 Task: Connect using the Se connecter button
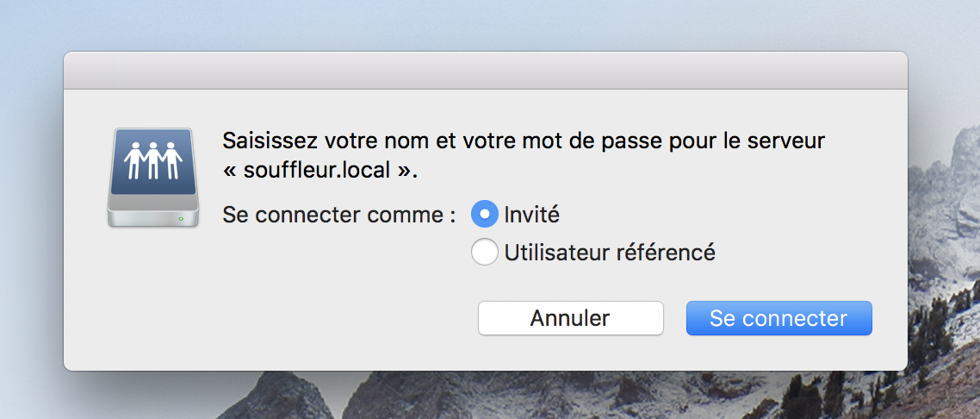(x=778, y=318)
